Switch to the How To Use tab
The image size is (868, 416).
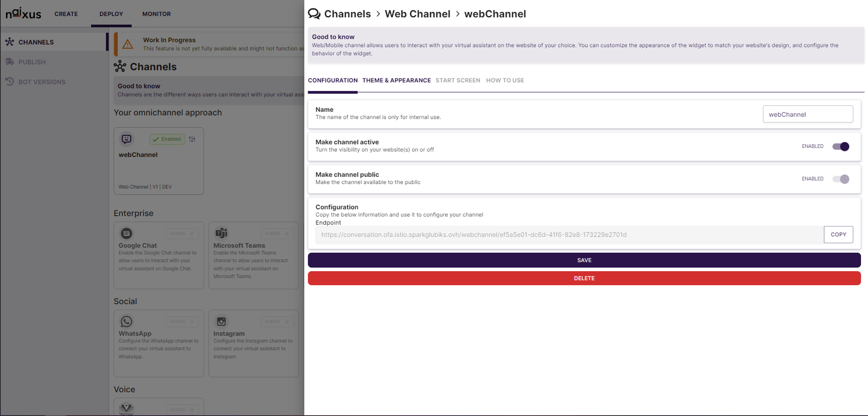[x=505, y=80]
